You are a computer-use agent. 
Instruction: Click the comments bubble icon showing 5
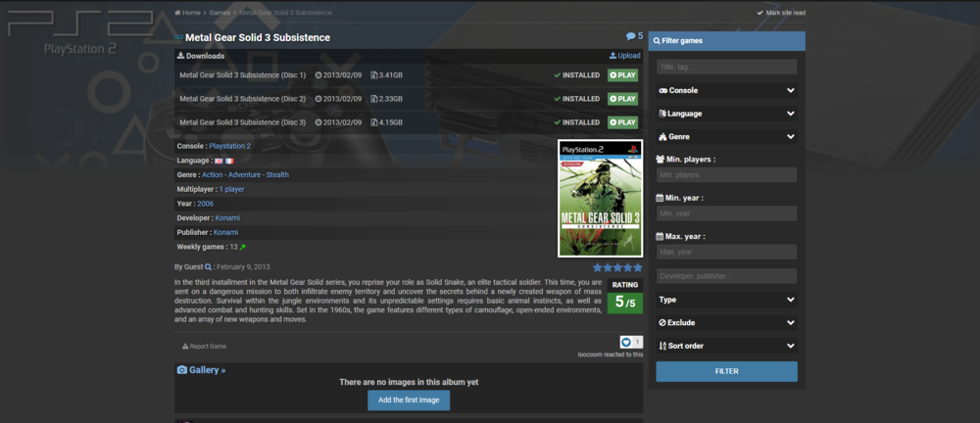point(631,36)
